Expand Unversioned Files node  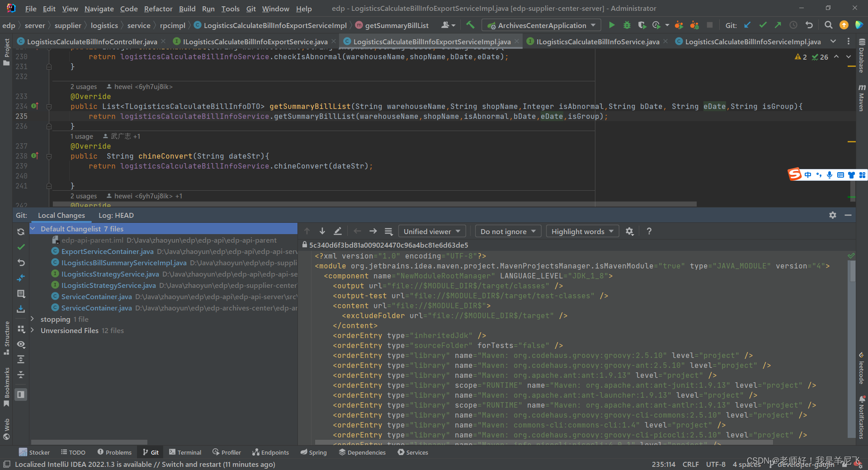click(33, 330)
